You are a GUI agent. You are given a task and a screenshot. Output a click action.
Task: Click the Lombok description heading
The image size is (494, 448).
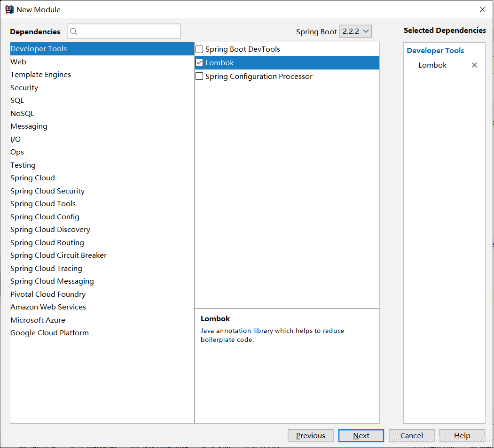tap(215, 318)
